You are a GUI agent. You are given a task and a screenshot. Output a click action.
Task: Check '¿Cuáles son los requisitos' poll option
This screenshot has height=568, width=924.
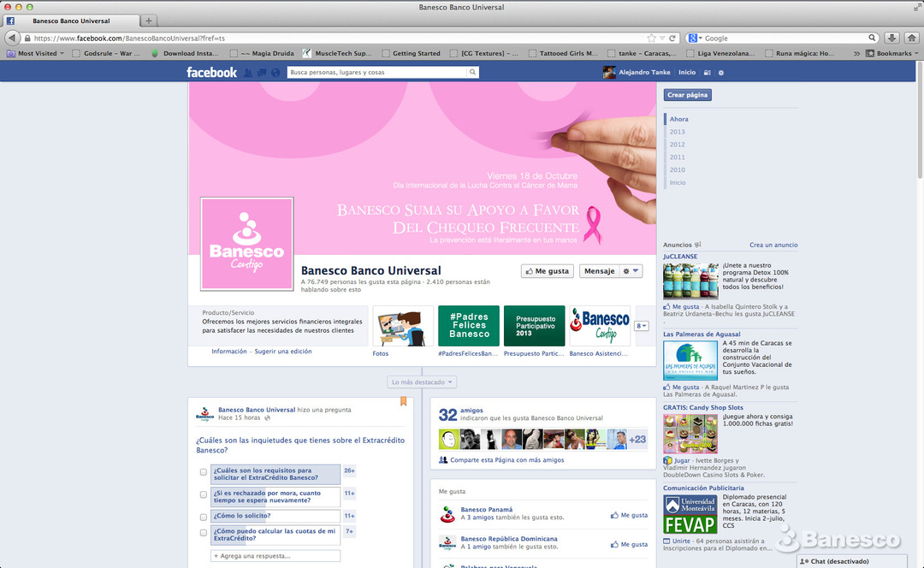204,472
